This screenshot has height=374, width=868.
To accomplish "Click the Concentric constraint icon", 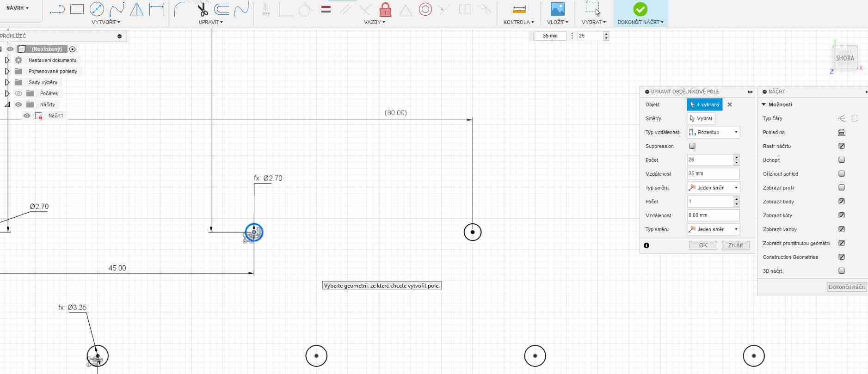I will click(x=425, y=9).
